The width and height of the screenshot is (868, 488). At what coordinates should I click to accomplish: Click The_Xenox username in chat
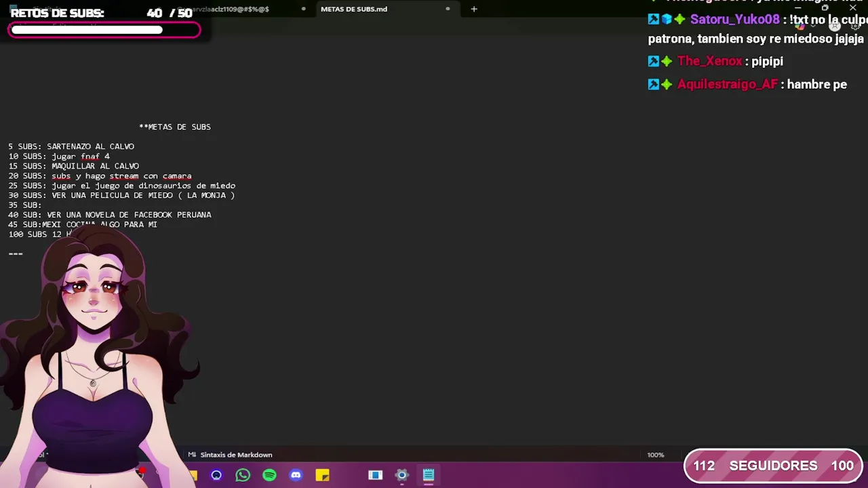tap(710, 61)
